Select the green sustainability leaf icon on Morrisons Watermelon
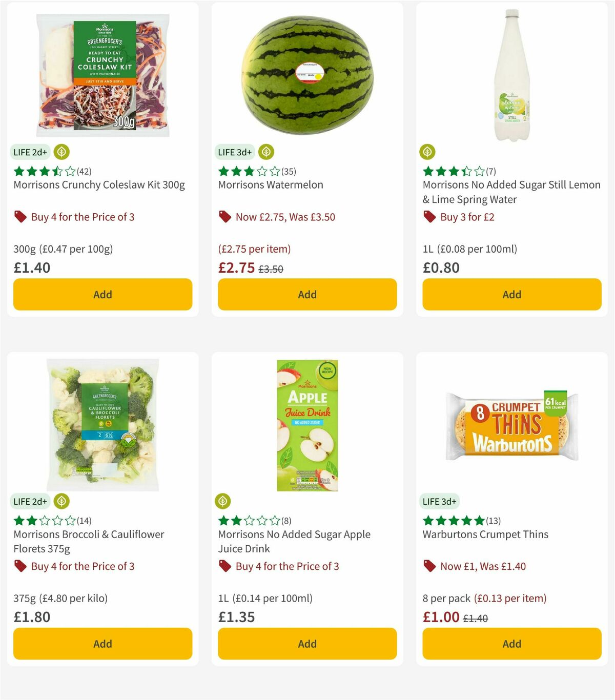Viewport: 615px width, 700px height. (x=266, y=152)
